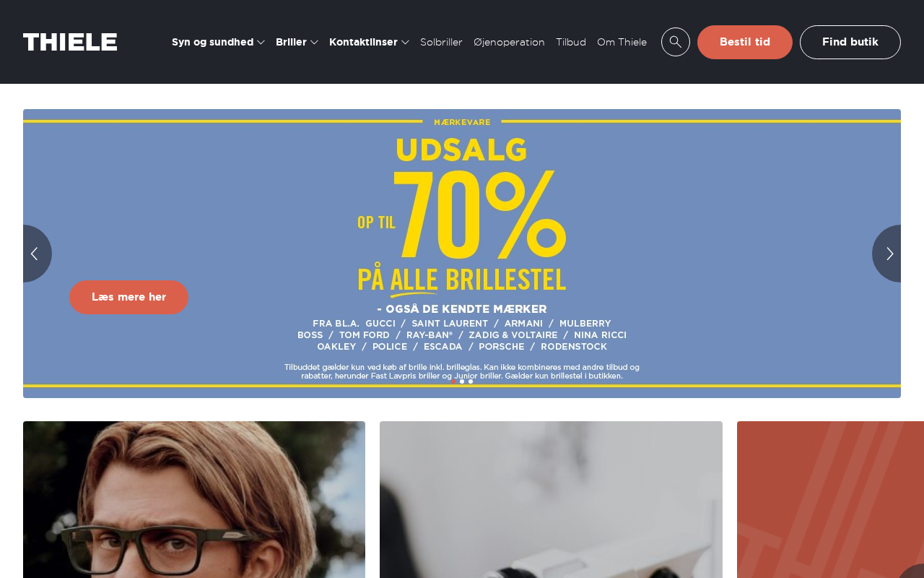Viewport: 924px width, 578px height.
Task: Open the man with glasses image card
Action: tap(194, 499)
